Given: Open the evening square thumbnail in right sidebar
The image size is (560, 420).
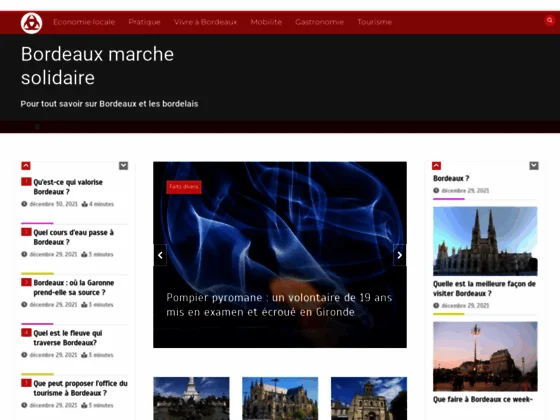Looking at the screenshot, I should [485, 356].
